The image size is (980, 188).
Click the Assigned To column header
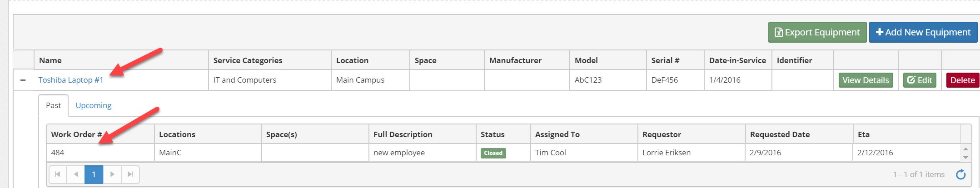584,134
